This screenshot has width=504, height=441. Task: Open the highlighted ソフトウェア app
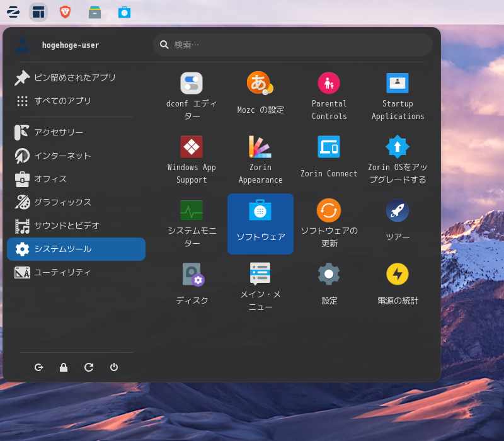point(260,224)
